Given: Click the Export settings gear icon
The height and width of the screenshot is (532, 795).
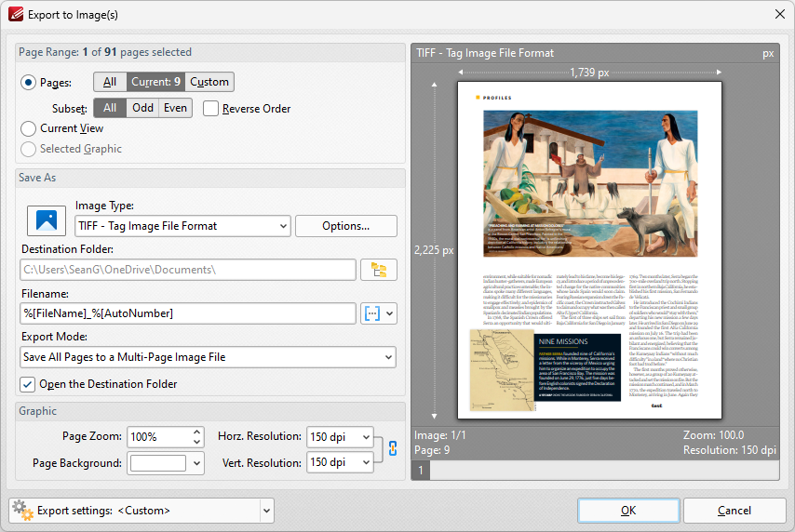Looking at the screenshot, I should [x=23, y=511].
